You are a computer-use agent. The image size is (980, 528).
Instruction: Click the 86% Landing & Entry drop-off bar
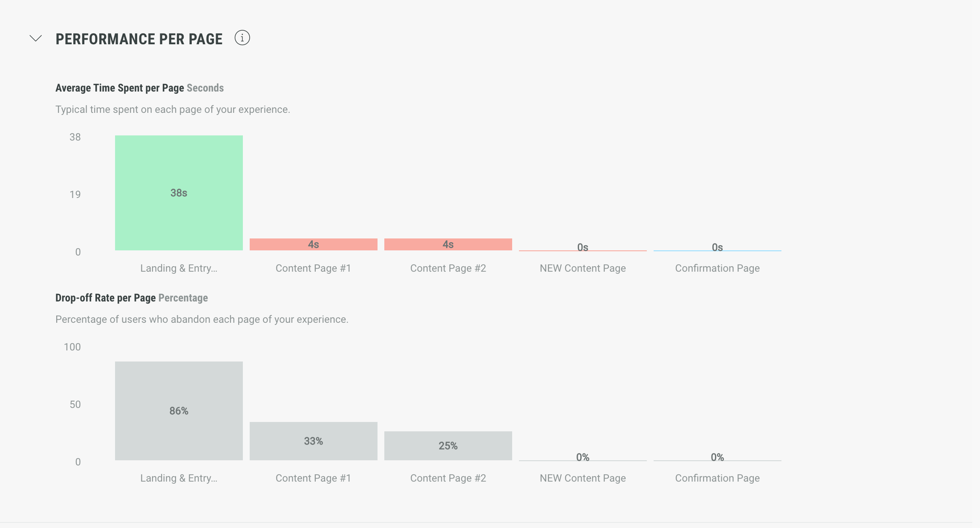(x=179, y=411)
